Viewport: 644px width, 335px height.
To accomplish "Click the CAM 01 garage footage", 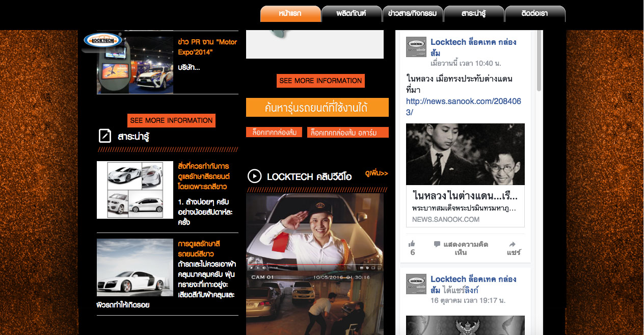I will tap(315, 303).
